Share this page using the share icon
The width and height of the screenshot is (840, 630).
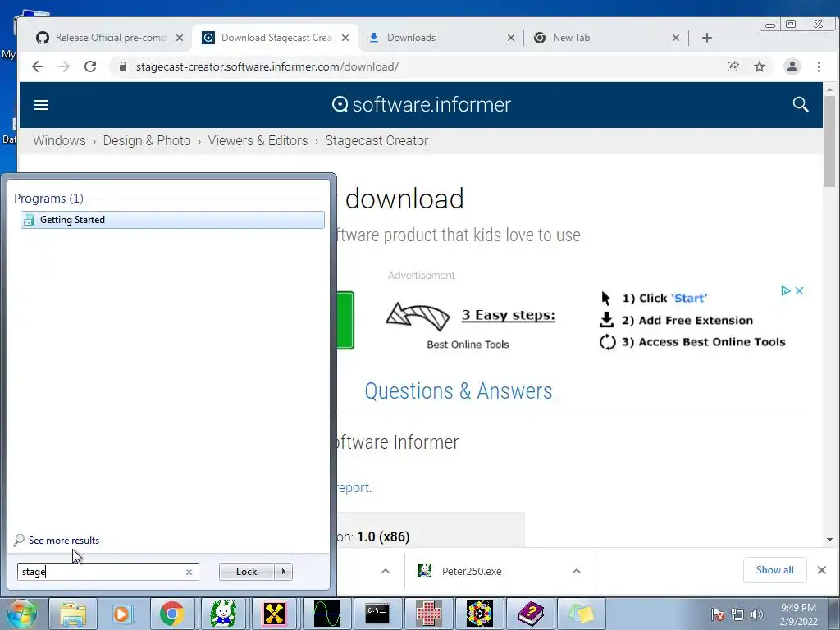733,66
